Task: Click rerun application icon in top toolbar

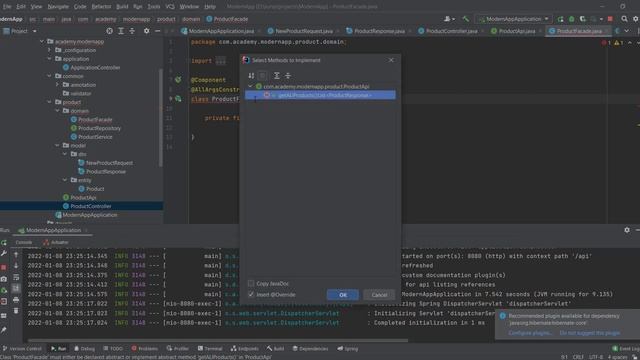Action: point(560,19)
